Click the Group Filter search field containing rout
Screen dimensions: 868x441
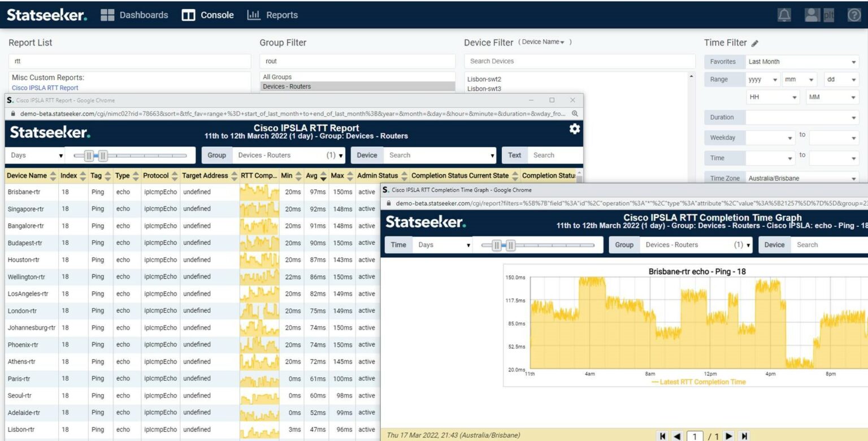click(358, 62)
